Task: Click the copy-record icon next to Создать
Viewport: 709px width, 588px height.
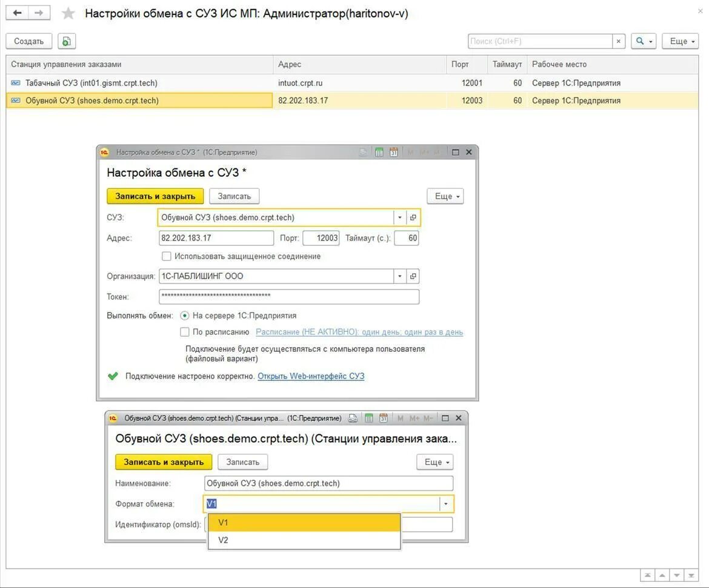Action: tap(67, 41)
